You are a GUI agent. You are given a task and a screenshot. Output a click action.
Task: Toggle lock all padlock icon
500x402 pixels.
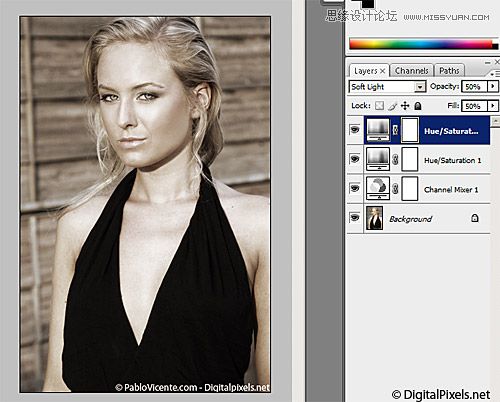418,106
